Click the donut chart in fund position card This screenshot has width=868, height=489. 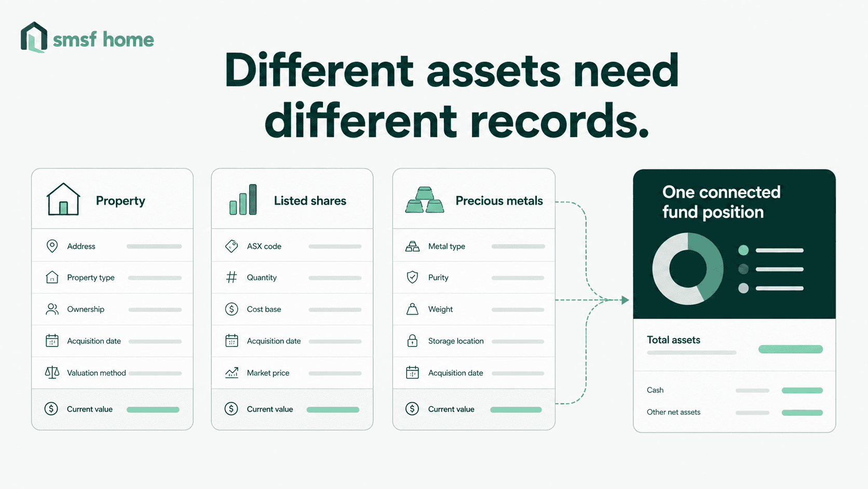(x=688, y=269)
